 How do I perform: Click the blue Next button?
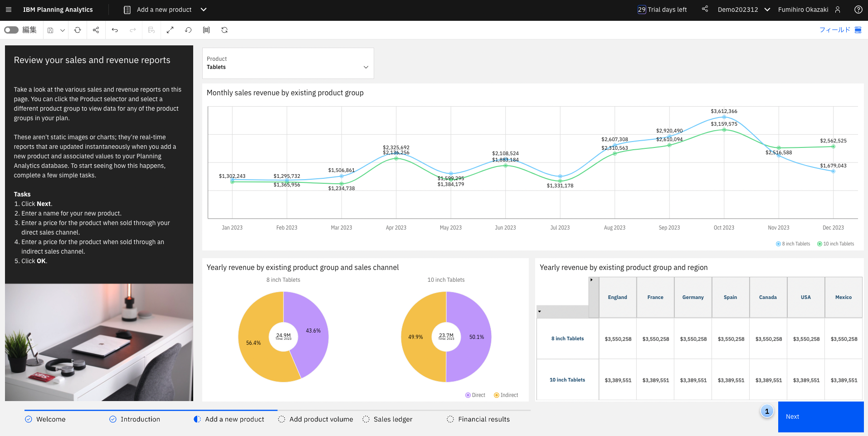pos(821,416)
